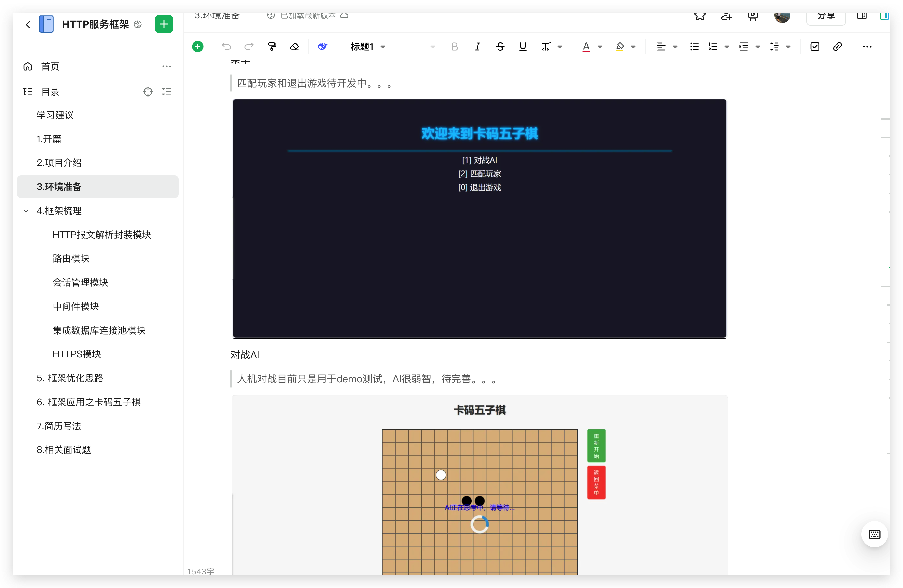
Task: Insert a hyperlink
Action: (838, 47)
